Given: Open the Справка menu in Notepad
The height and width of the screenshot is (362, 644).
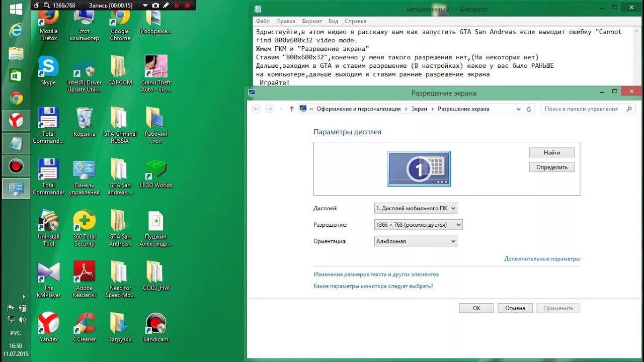Looking at the screenshot, I should 355,22.
